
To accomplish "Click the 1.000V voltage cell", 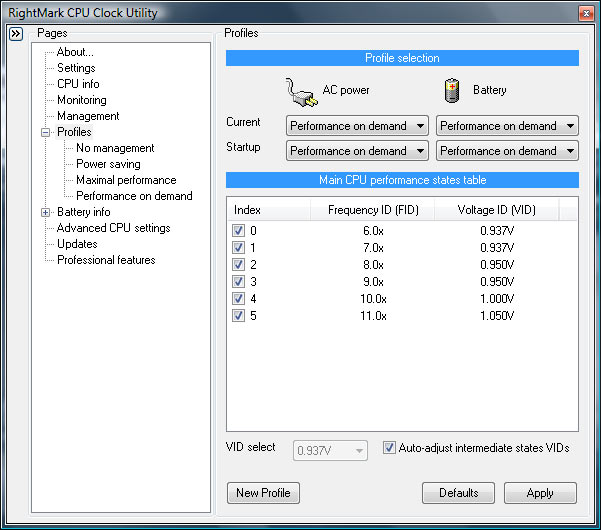I will [x=497, y=299].
